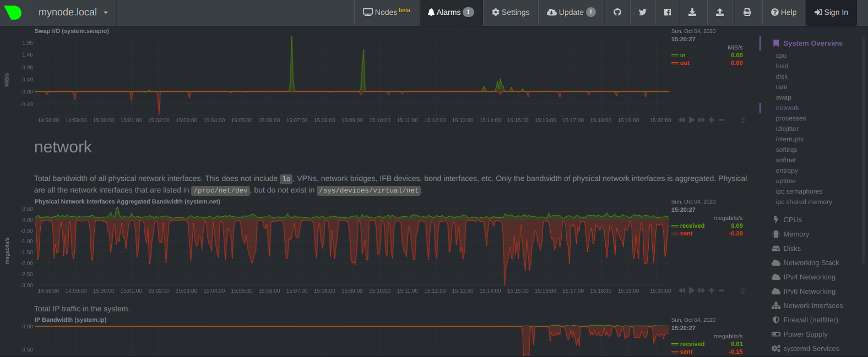Go to processes in the sidebar

click(790, 118)
